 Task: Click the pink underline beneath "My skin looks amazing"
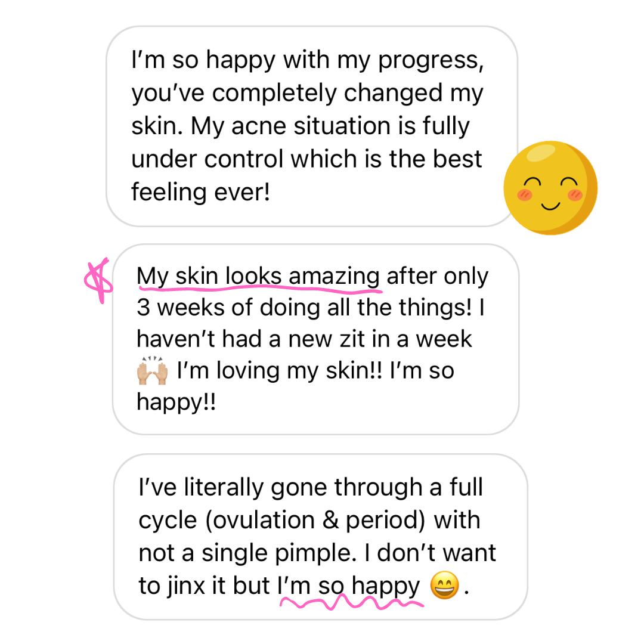[x=261, y=290]
